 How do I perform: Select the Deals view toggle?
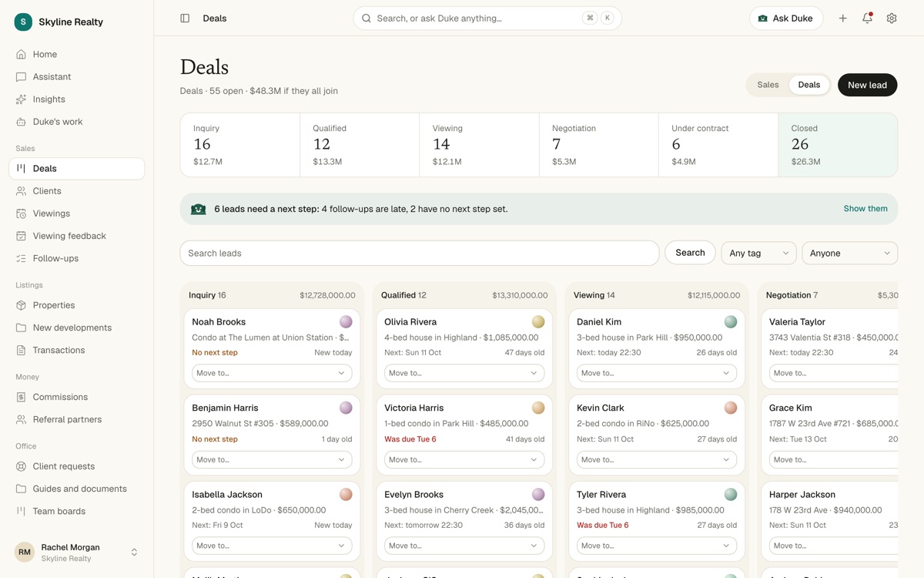point(809,85)
